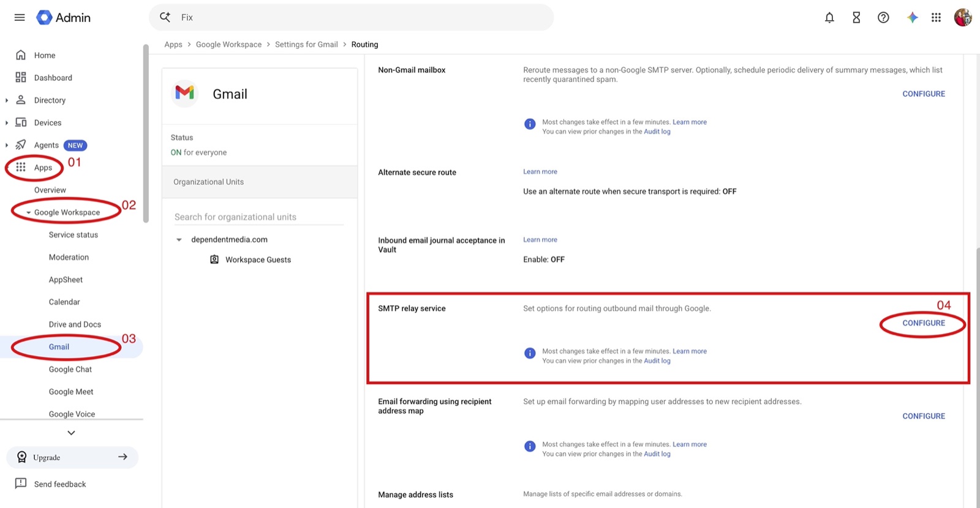
Task: Click info icon under Email forwarding
Action: pyautogui.click(x=530, y=446)
